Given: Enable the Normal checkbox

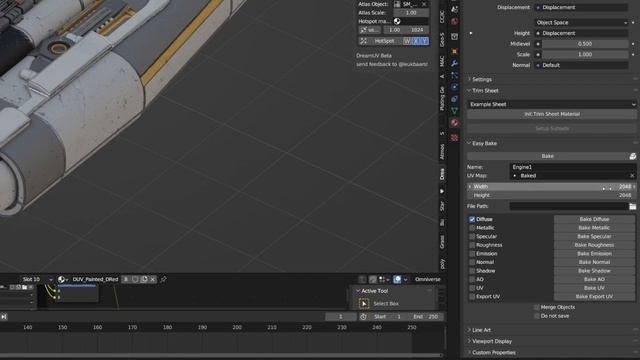Looking at the screenshot, I should point(472,262).
